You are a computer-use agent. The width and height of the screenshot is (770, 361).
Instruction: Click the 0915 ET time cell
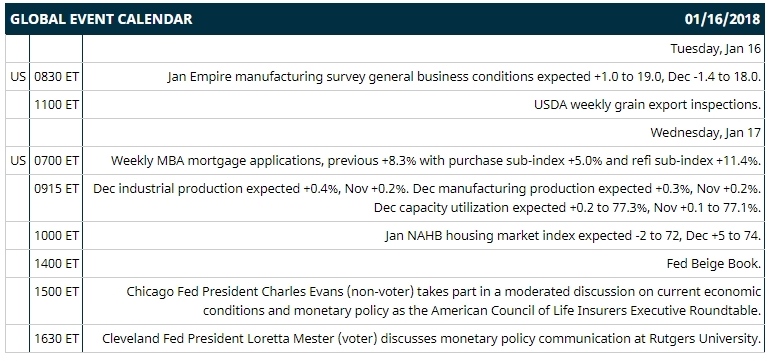pyautogui.click(x=56, y=198)
